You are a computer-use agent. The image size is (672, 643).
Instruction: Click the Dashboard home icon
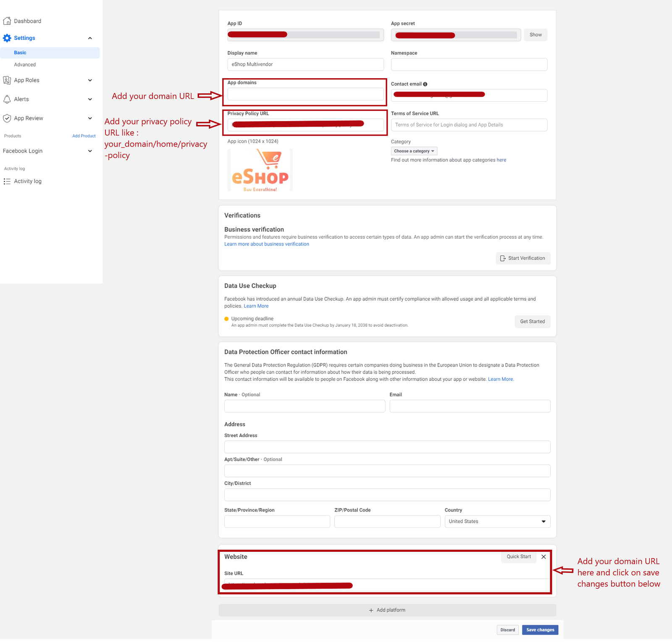[7, 21]
